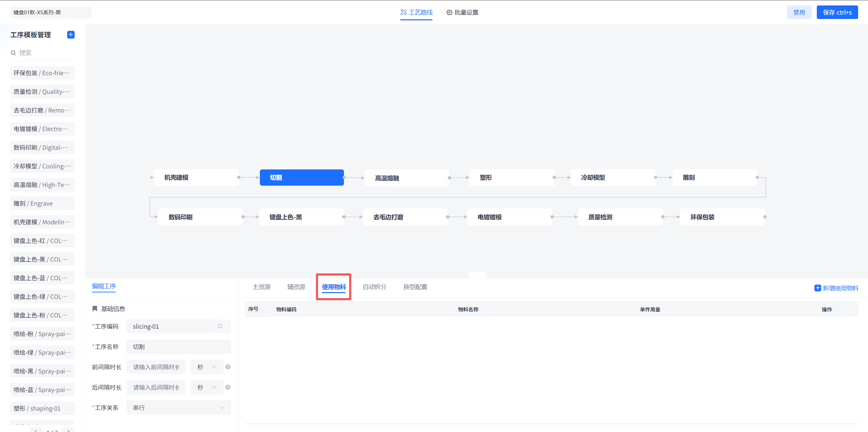The image size is (868, 432).
Task: Click the 前间隔时长 input field
Action: [156, 367]
